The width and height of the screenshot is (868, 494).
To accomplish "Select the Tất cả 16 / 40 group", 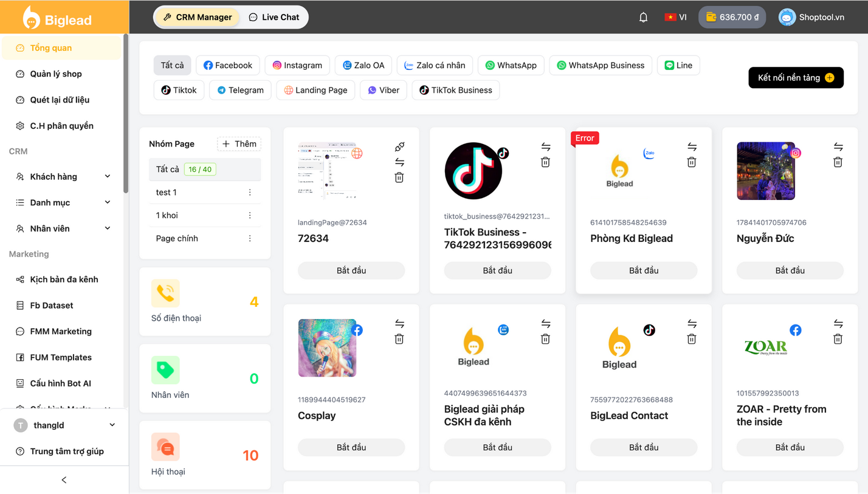I will pyautogui.click(x=205, y=170).
